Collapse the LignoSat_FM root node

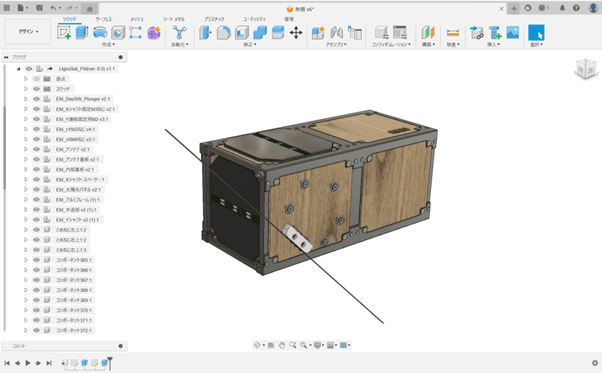(18, 69)
